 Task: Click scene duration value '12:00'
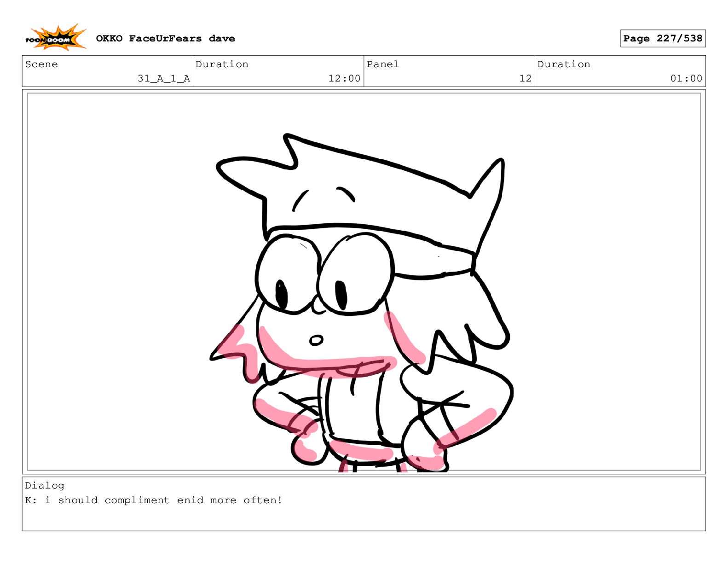pyautogui.click(x=344, y=79)
